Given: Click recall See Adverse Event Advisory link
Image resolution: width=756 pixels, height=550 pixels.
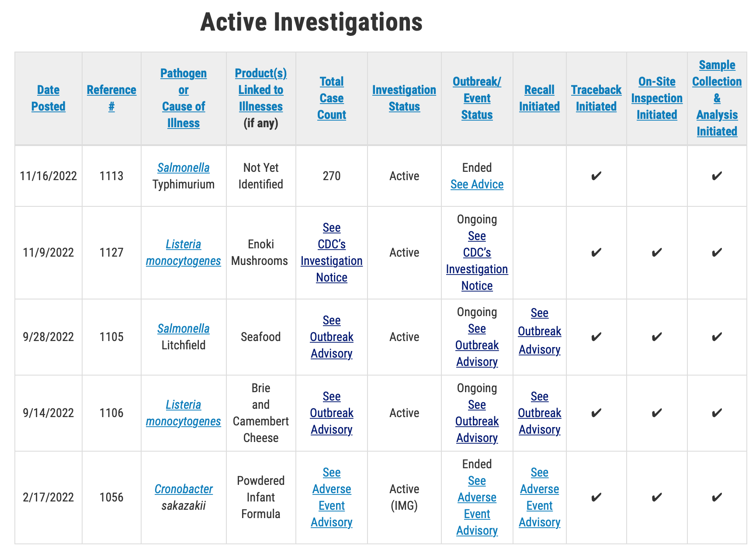Looking at the screenshot, I should [539, 497].
